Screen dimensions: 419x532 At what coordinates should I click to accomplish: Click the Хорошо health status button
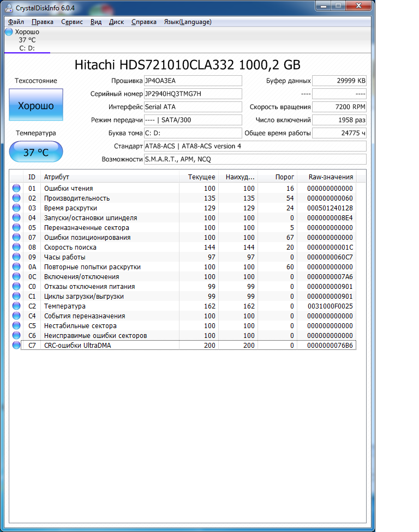pos(36,105)
